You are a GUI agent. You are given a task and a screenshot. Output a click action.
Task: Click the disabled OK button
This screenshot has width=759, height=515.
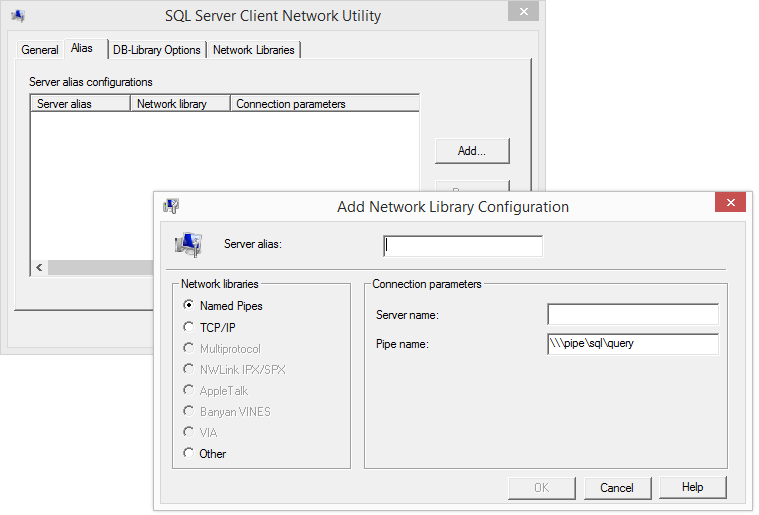pos(542,488)
